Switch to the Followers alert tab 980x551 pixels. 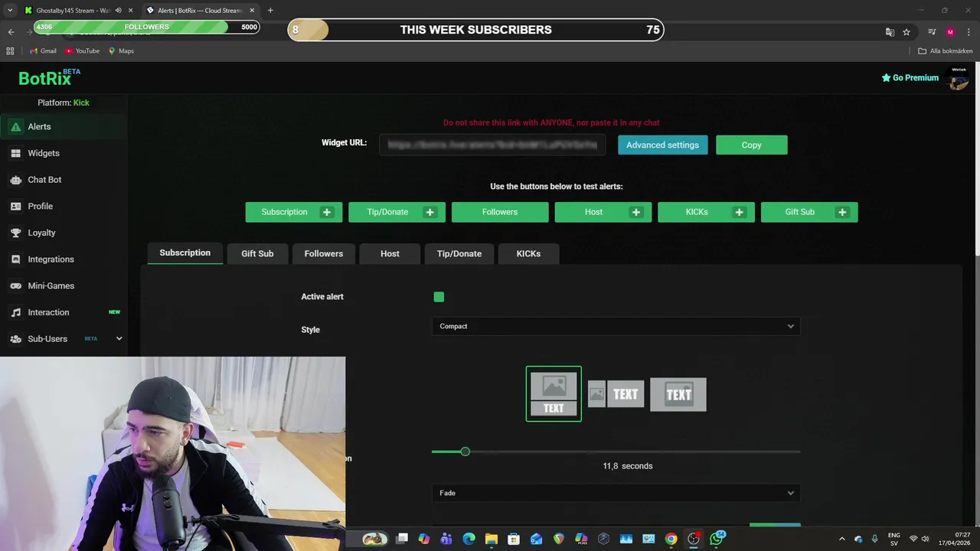pyautogui.click(x=324, y=254)
